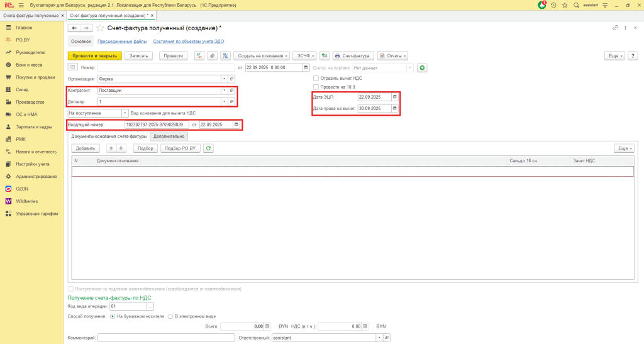Click the green refresh icon near Подбор РО.BY
Viewport: 644px width, 344px height.
[209, 148]
